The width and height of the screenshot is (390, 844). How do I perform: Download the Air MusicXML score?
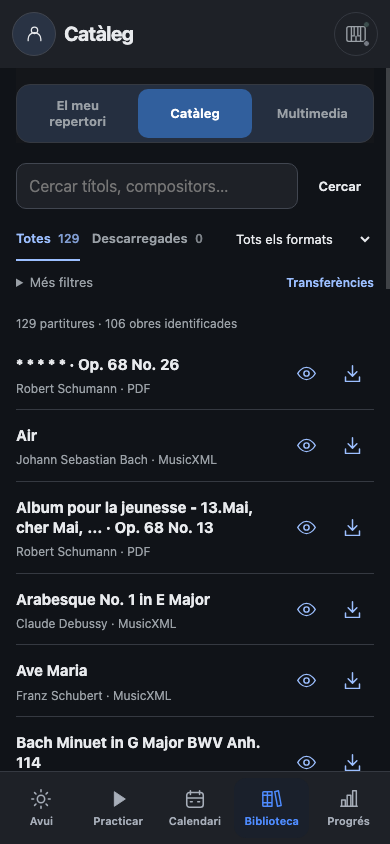click(352, 446)
